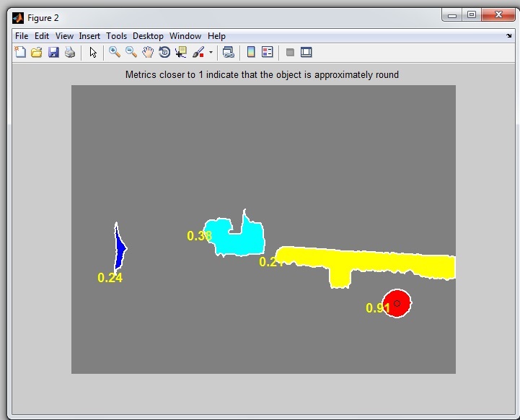Click the Hide Plot Tools button
The height and width of the screenshot is (420, 520).
[x=290, y=52]
